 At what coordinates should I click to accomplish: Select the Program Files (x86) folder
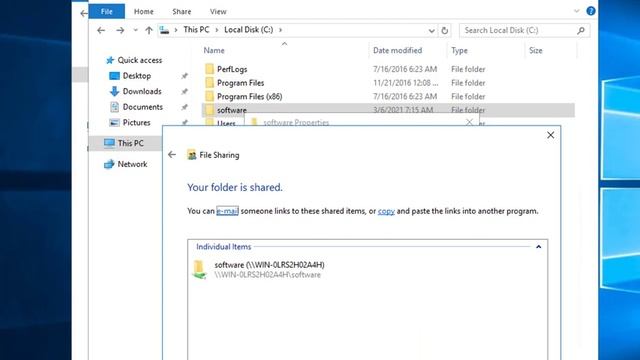[249, 97]
